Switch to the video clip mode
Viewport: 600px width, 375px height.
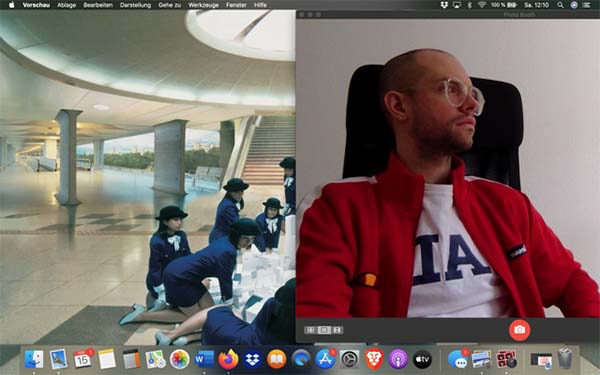[x=338, y=330]
